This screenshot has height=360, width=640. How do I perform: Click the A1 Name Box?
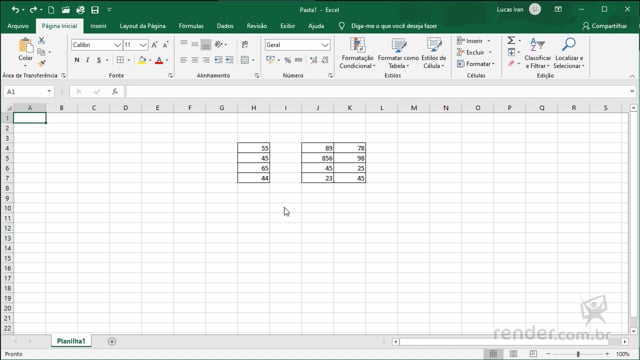coord(29,91)
